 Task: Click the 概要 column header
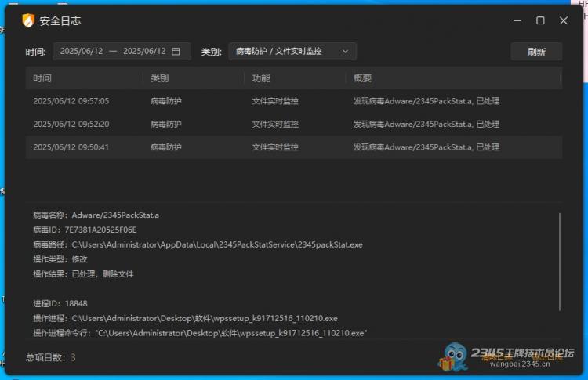363,78
